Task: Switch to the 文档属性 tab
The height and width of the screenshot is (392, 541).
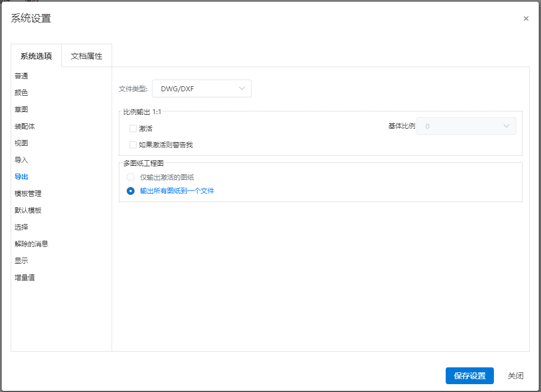Action: pyautogui.click(x=86, y=56)
